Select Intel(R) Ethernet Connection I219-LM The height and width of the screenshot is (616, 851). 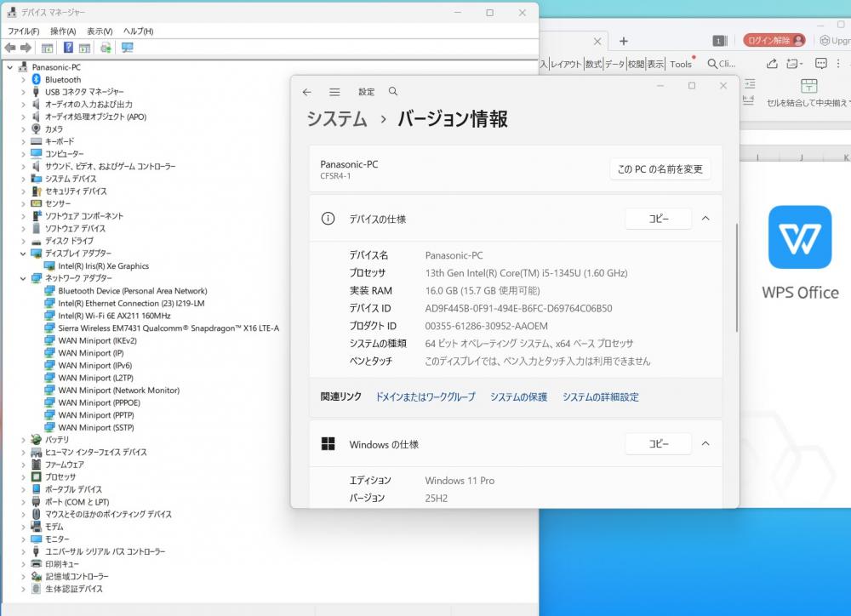point(131,303)
